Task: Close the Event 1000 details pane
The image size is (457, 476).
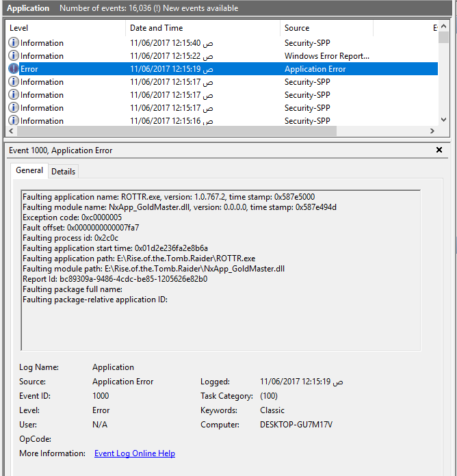Action: tap(439, 150)
